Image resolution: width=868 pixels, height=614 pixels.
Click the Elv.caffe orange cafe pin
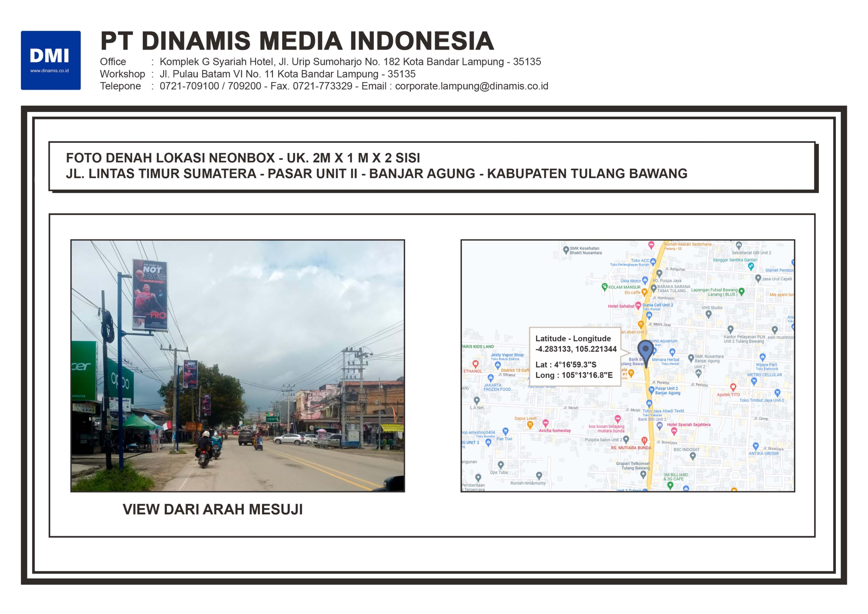[644, 292]
